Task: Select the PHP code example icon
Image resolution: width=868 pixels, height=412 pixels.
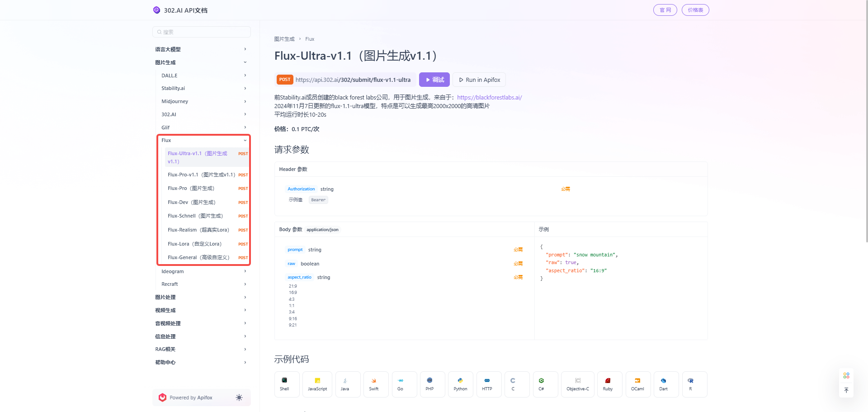Action: pyautogui.click(x=429, y=380)
